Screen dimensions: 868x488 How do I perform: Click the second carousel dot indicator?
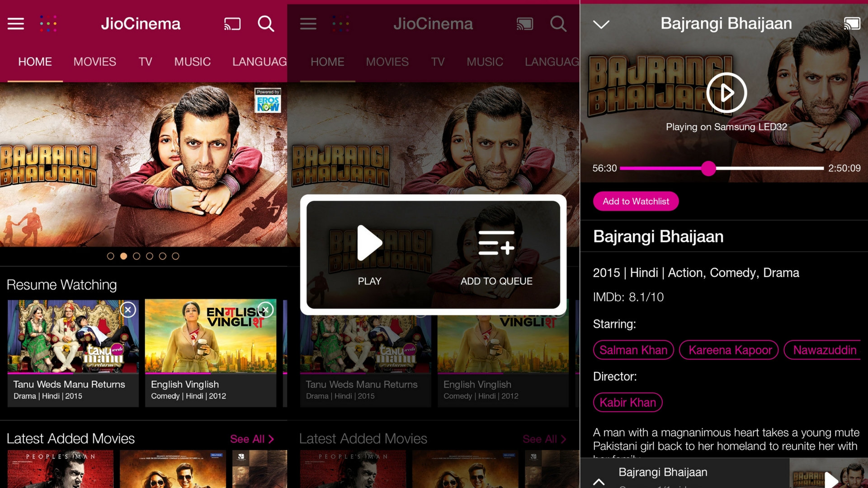(123, 256)
